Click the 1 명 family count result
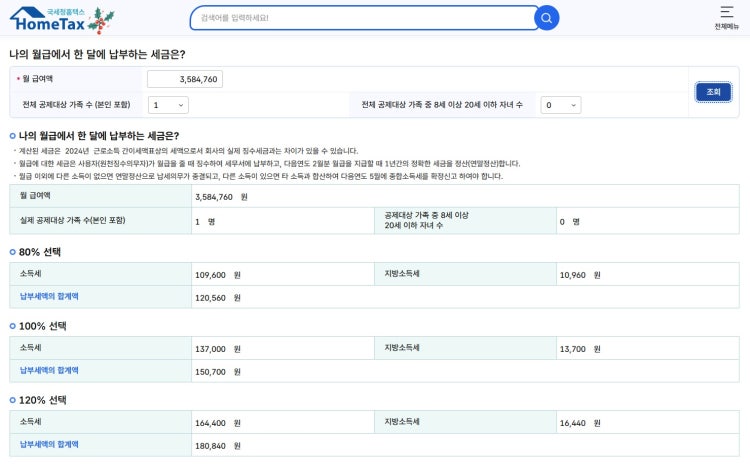This screenshot has height=465, width=750. tap(205, 222)
